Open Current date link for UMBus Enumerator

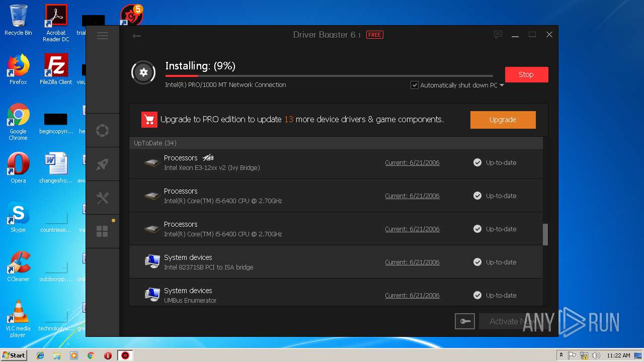point(412,296)
